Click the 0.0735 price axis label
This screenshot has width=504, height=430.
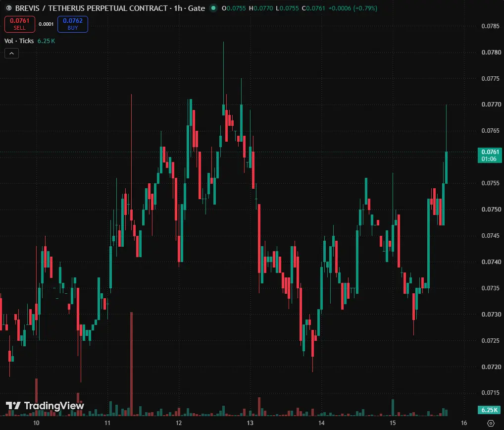click(x=491, y=288)
